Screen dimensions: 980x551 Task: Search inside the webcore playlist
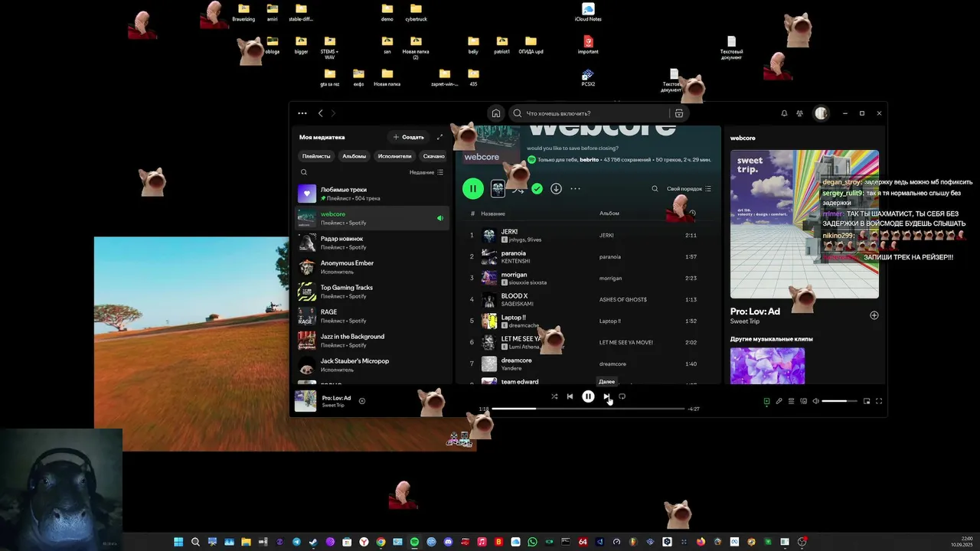tap(655, 188)
